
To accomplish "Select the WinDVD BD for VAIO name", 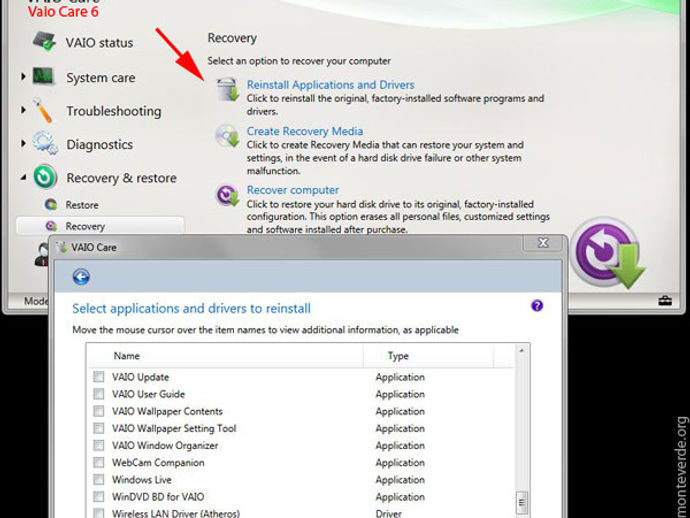I will pos(158,497).
